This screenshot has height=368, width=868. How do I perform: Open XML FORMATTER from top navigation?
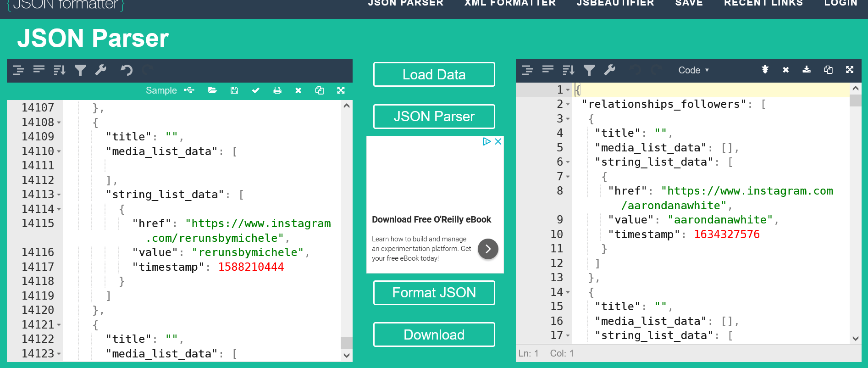(x=510, y=3)
